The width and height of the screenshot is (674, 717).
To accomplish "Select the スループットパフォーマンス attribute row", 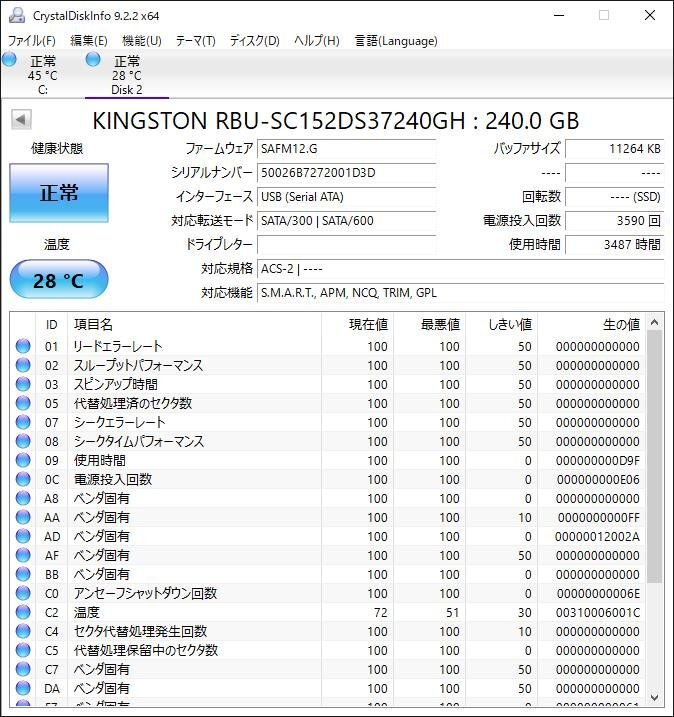I will click(x=327, y=365).
